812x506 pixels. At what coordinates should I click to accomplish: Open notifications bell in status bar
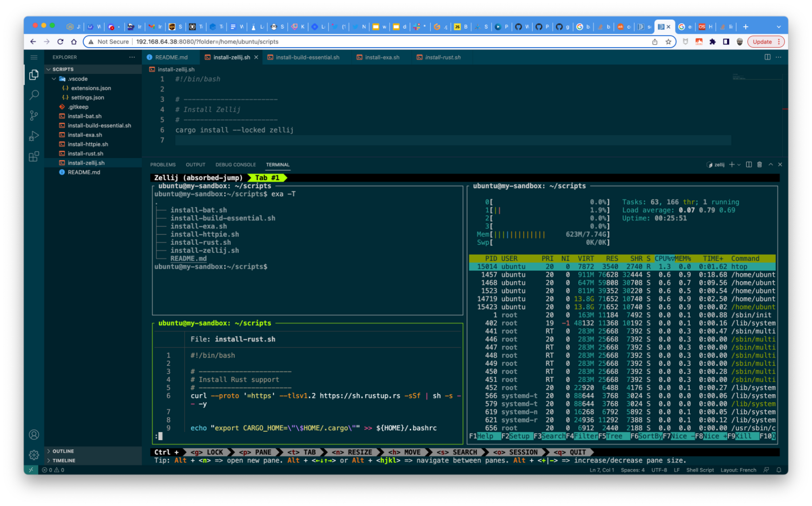(x=779, y=469)
